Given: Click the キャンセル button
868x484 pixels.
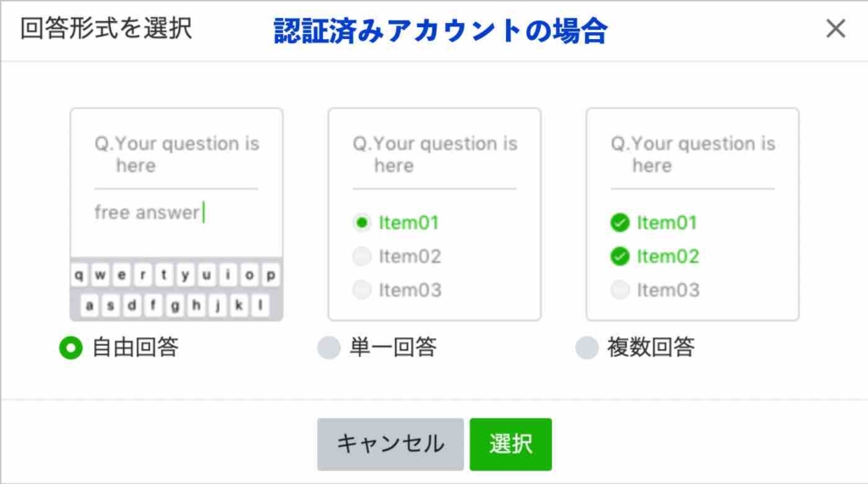Looking at the screenshot, I should tap(390, 444).
